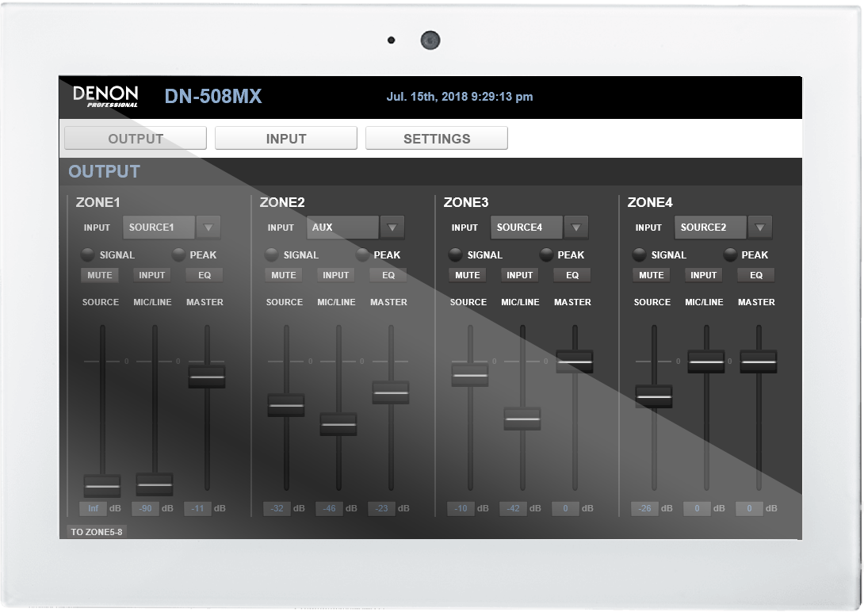Click ZONE1 SOURCE dB field showing Inf
The width and height of the screenshot is (864, 616).
93,508
